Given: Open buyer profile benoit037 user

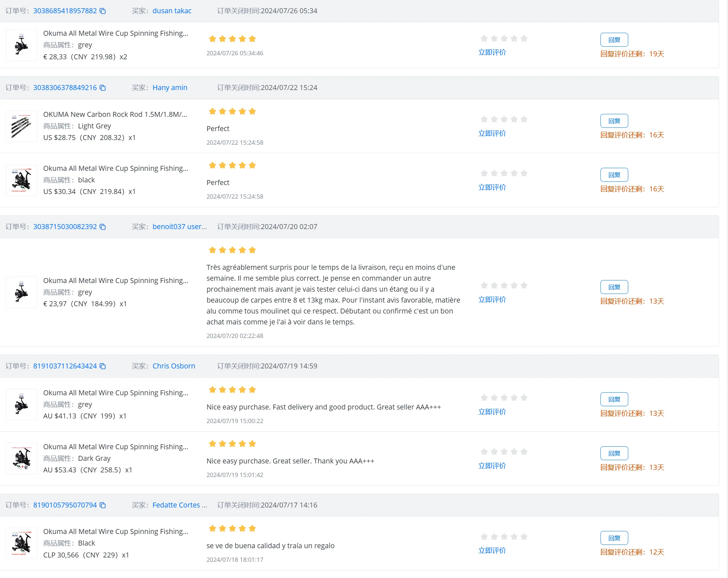Looking at the screenshot, I should click(x=180, y=227).
